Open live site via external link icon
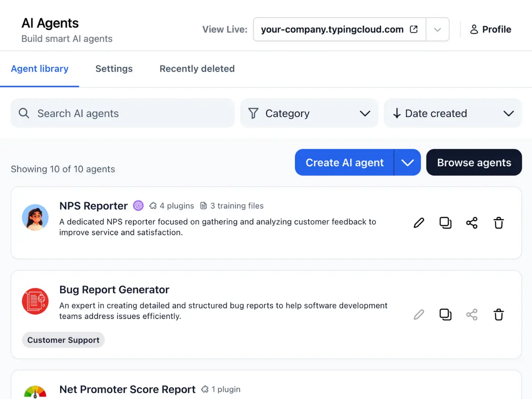The height and width of the screenshot is (399, 532). pos(414,29)
